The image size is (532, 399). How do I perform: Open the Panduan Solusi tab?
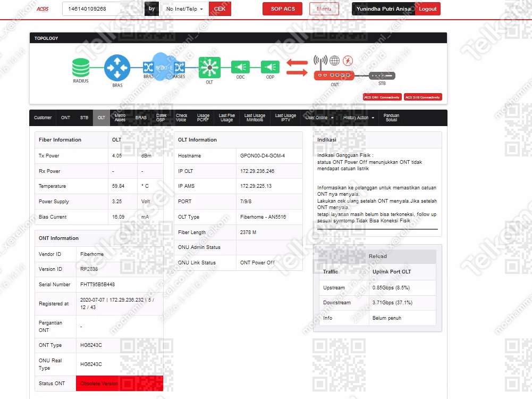[391, 118]
